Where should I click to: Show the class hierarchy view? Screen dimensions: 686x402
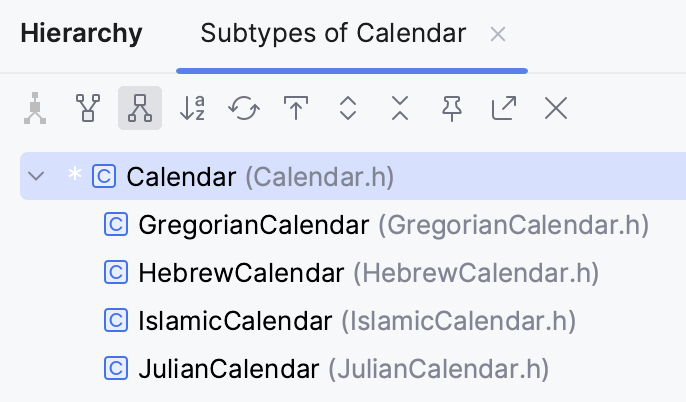(x=36, y=108)
